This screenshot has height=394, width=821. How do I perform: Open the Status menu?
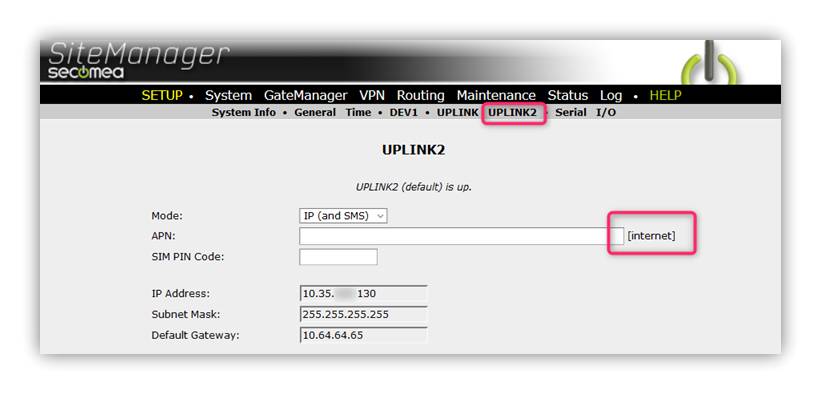[568, 95]
